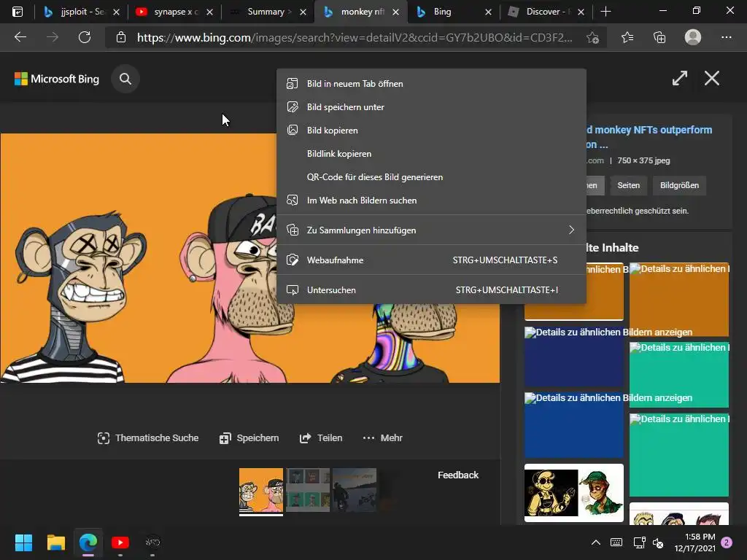The height and width of the screenshot is (560, 747).
Task: Open the muted volume tray icon
Action: [658, 542]
